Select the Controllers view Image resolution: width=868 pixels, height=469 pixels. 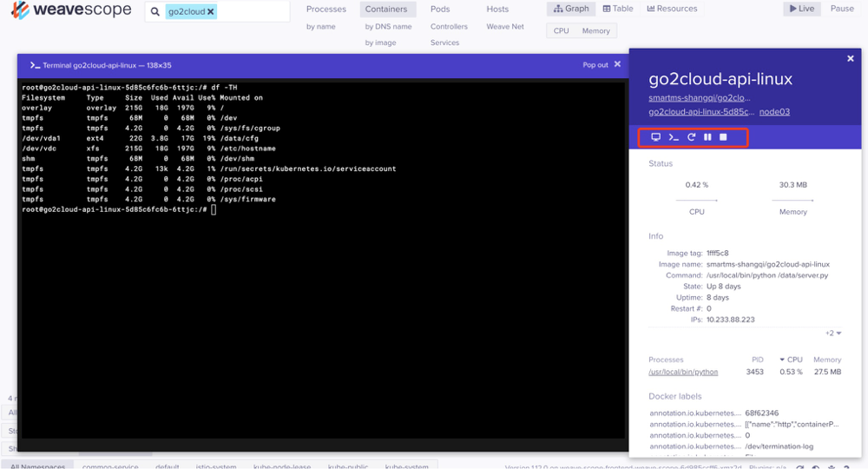click(x=449, y=27)
